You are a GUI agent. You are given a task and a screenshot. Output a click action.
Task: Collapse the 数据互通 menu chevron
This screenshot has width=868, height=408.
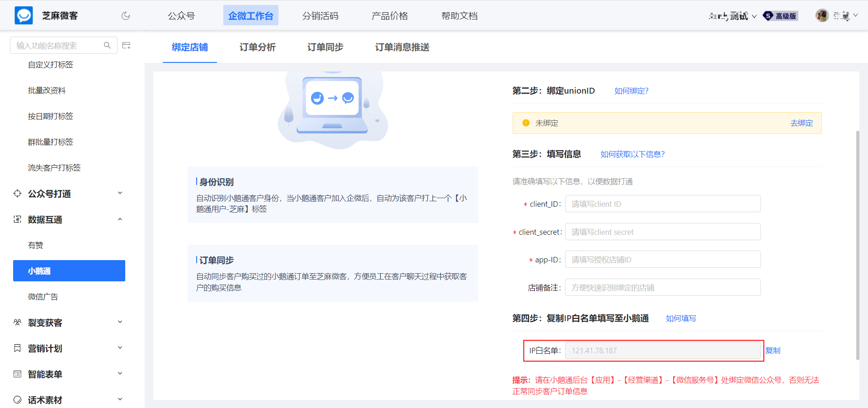[x=120, y=219]
